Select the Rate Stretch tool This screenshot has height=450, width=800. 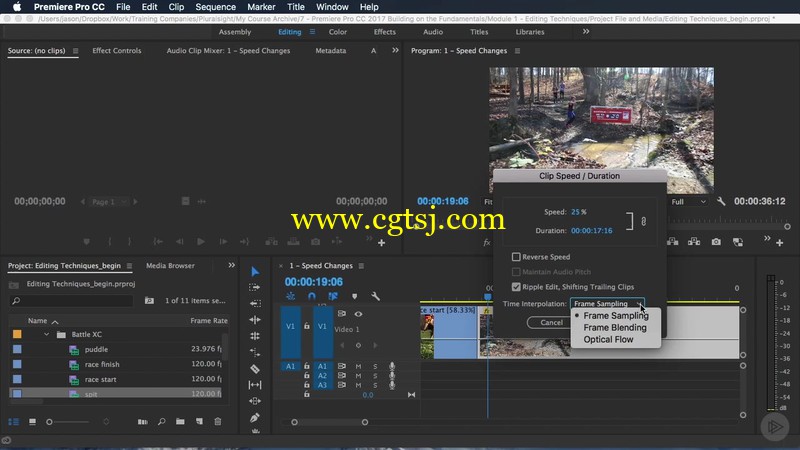tap(255, 352)
